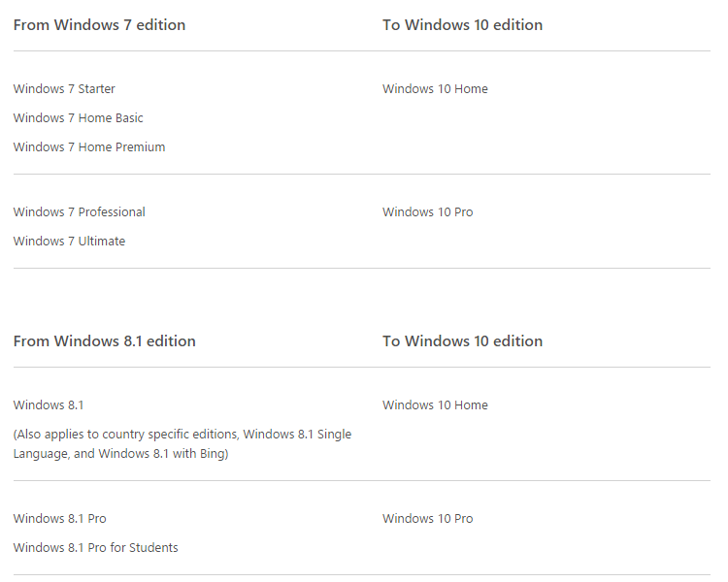The width and height of the screenshot is (728, 582).
Task: Select the Windows 7 Home Premium entry
Action: (x=89, y=147)
